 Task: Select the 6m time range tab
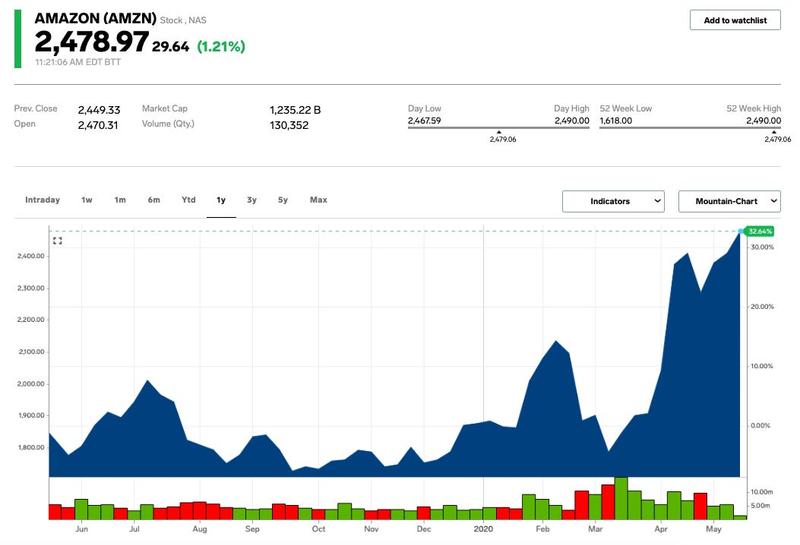(x=154, y=200)
